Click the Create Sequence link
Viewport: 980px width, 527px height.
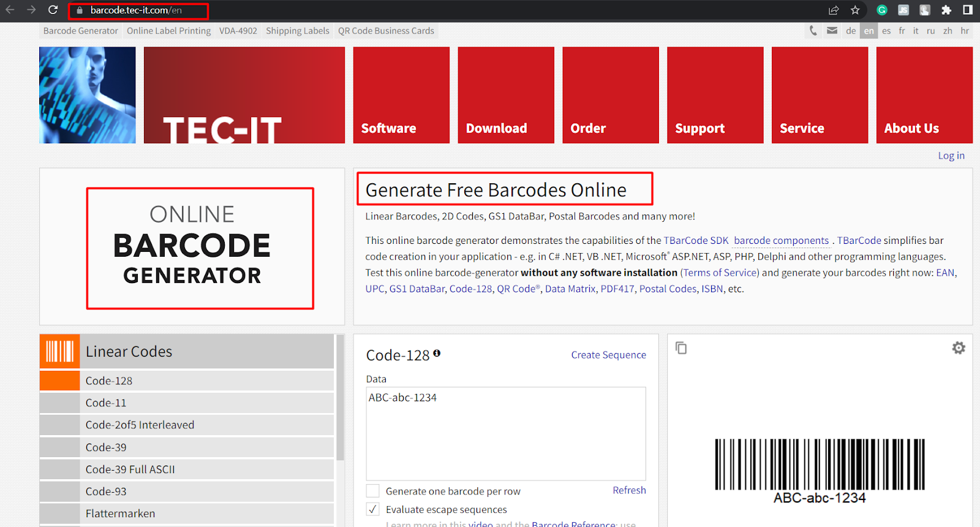pyautogui.click(x=608, y=355)
